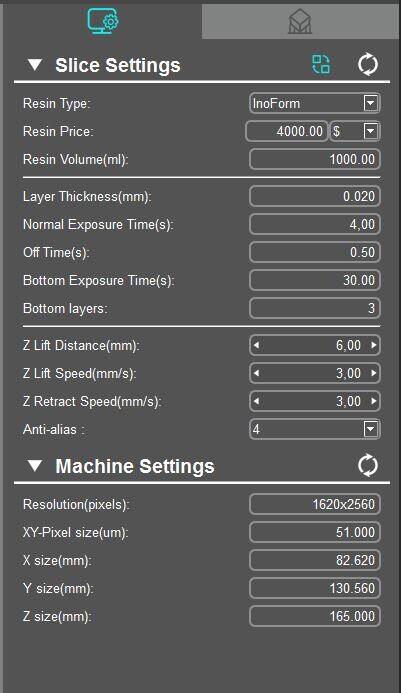Screen dimensions: 401x693
Task: Open the print settings monitor-gear tab
Action: point(103,21)
